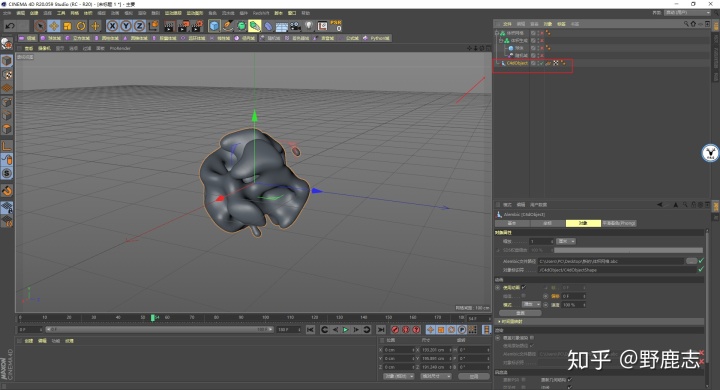The image size is (720, 390).
Task: Toggle Enable Axis mode in the left sidebar
Action: pyautogui.click(x=6, y=146)
